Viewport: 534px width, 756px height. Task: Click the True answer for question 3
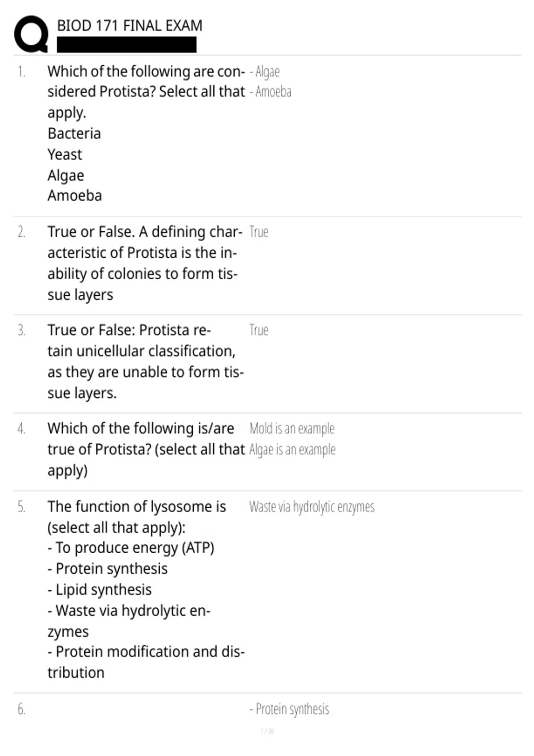click(259, 330)
